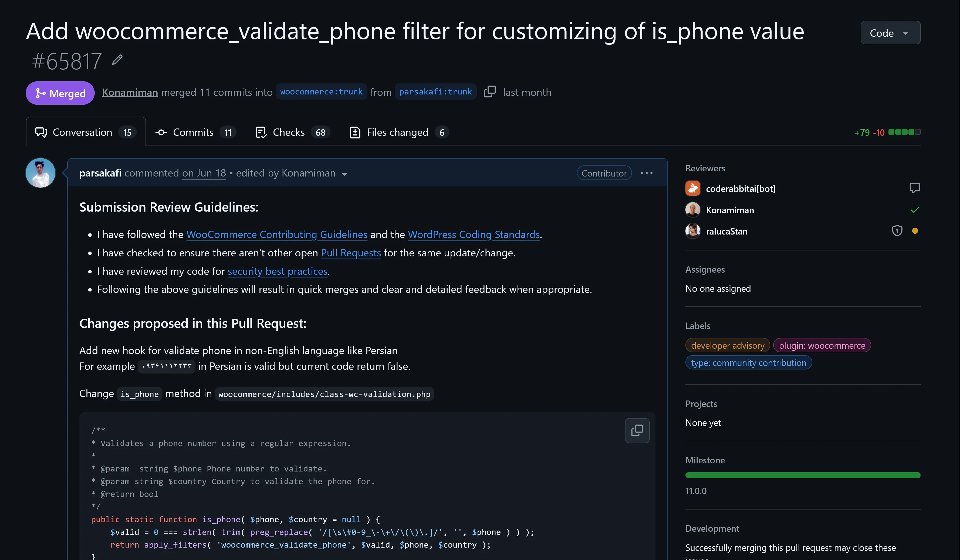Click ralucaStan code owner shield icon
This screenshot has height=560, width=960.
pos(897,231)
